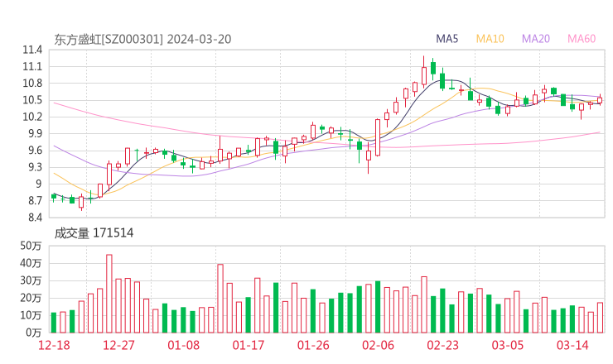Click the MA20 legend label
This screenshot has height=364, width=613.
pos(536,39)
